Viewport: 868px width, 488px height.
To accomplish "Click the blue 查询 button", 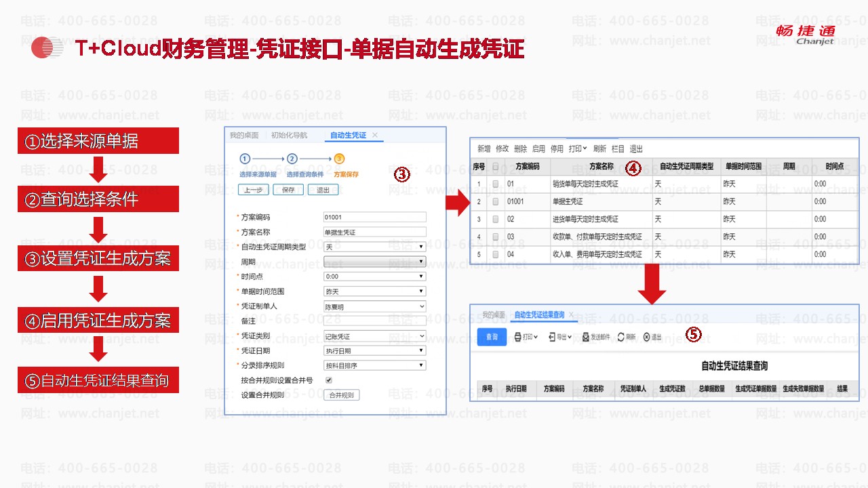I will [492, 337].
